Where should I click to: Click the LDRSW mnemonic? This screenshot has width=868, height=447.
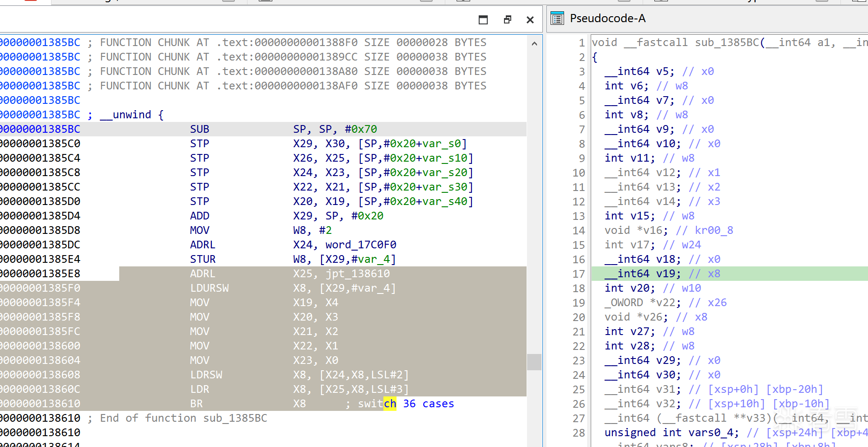(206, 375)
